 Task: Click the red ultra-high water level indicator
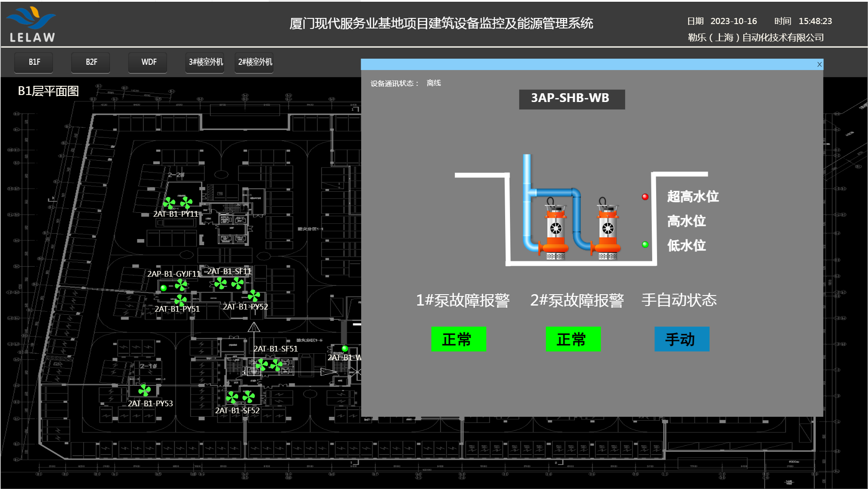click(x=645, y=197)
